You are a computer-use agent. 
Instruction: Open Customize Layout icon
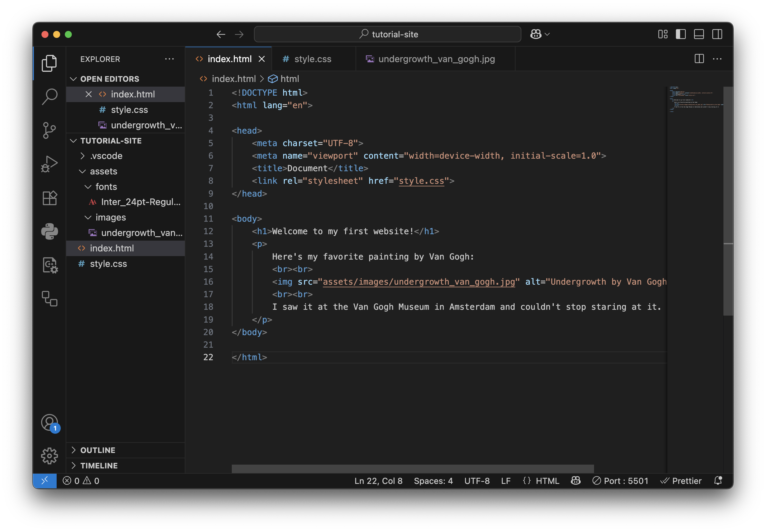click(x=663, y=34)
